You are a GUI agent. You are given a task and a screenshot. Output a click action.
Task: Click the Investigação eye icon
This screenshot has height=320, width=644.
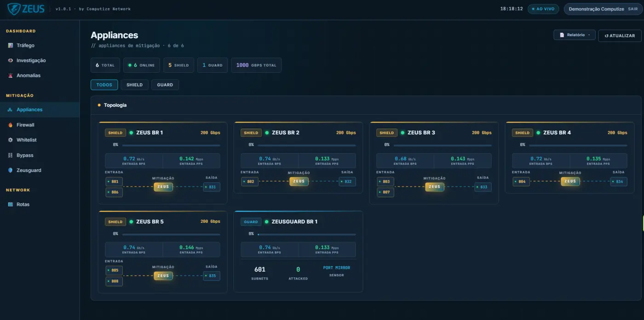click(x=11, y=60)
